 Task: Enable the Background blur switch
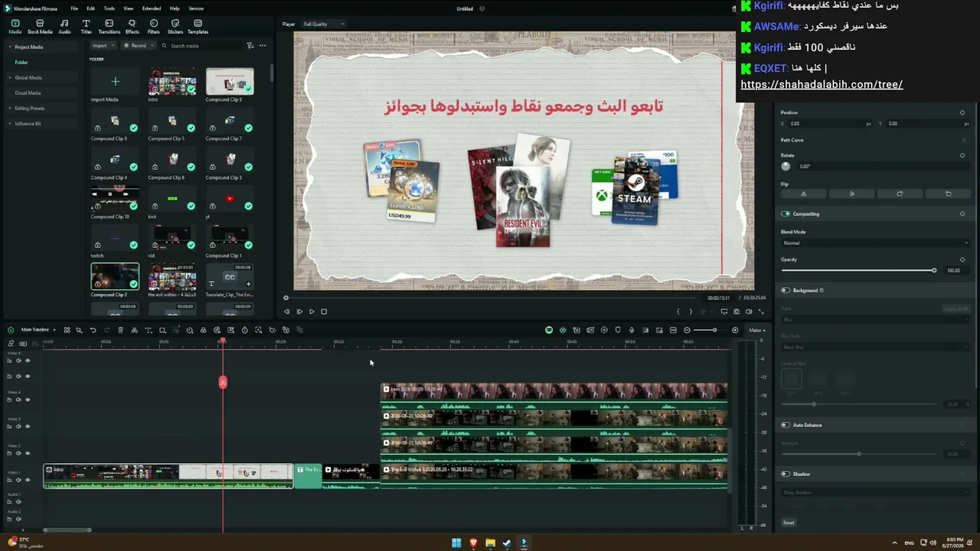pos(786,291)
